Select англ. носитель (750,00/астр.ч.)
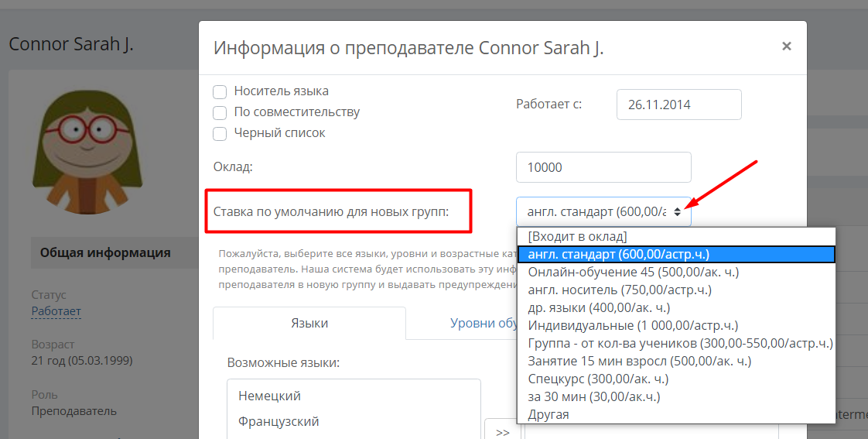868x439 pixels. pyautogui.click(x=676, y=290)
